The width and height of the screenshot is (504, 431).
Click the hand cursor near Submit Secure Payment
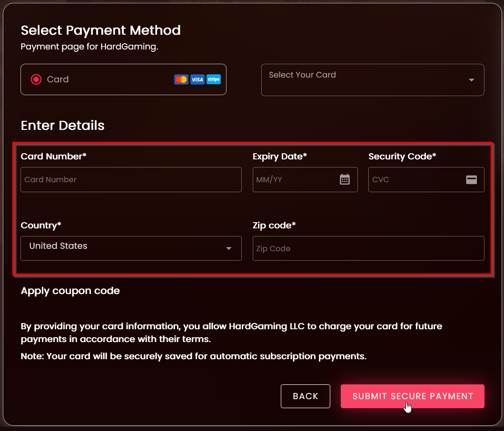coord(408,406)
